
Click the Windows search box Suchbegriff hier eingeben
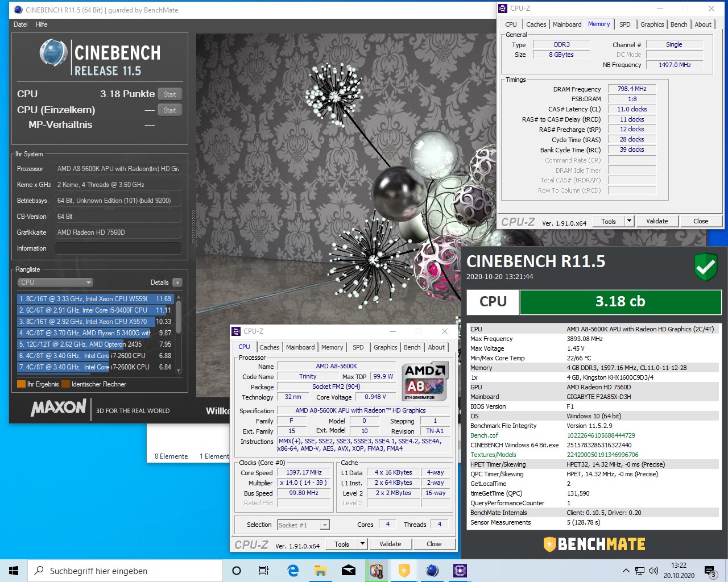coord(125,571)
